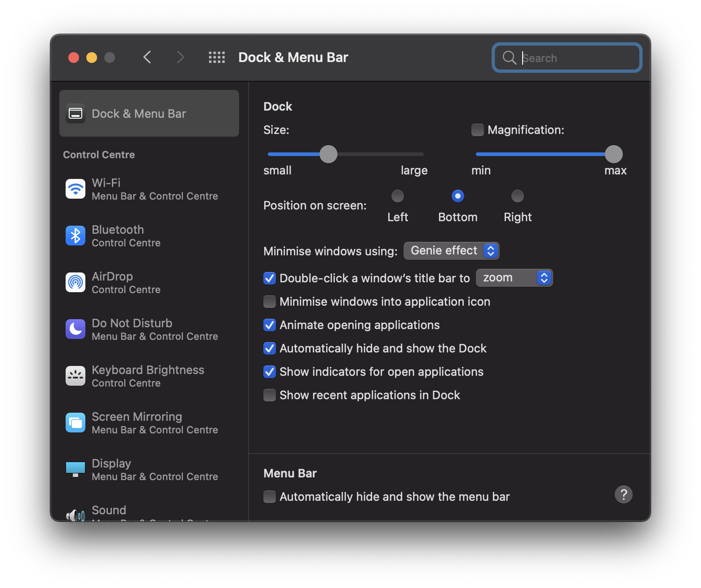The height and width of the screenshot is (588, 701).
Task: Open the zoom action dropdown
Action: 514,278
